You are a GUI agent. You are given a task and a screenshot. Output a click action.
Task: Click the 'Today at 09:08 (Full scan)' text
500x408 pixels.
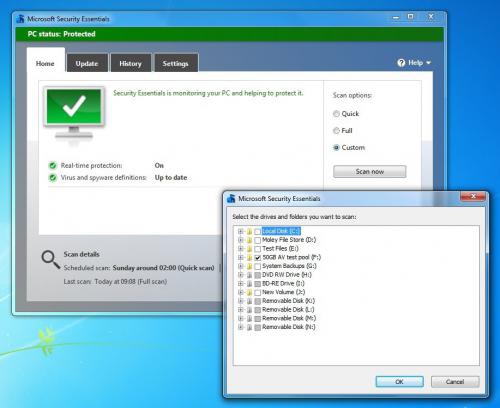coord(131,282)
